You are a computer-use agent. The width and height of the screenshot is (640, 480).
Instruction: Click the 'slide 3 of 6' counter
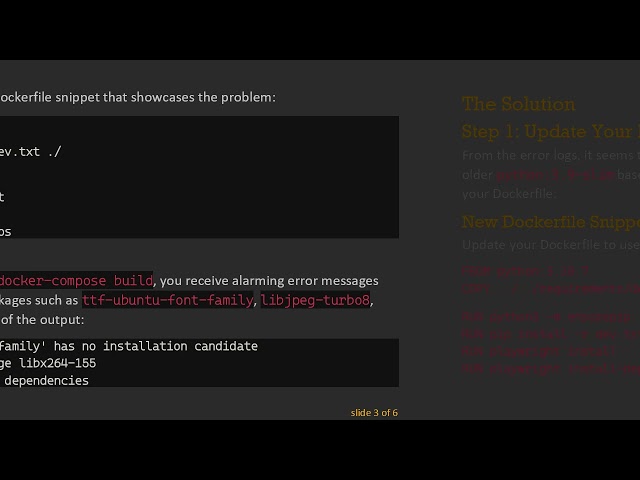click(374, 413)
